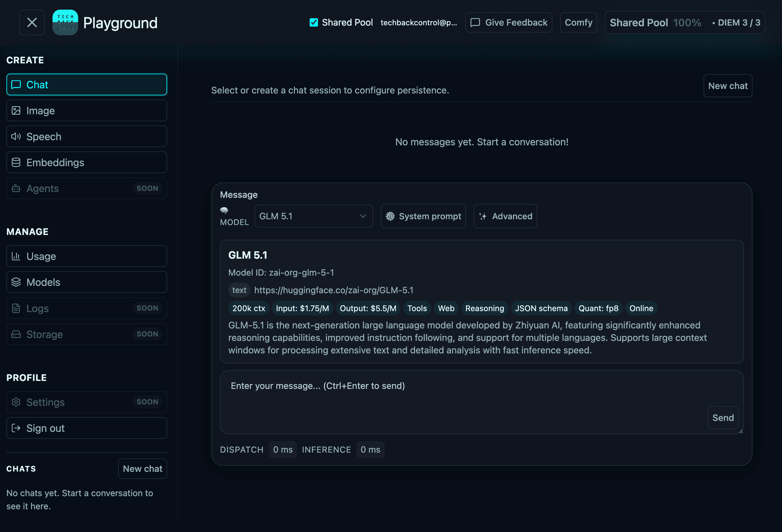Click the Tools capability badge

(417, 308)
